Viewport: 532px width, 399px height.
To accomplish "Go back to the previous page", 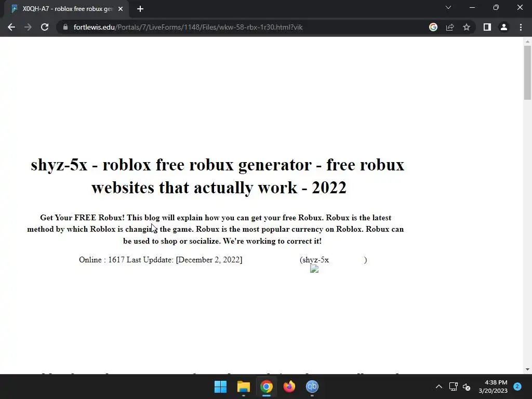I will pyautogui.click(x=11, y=27).
